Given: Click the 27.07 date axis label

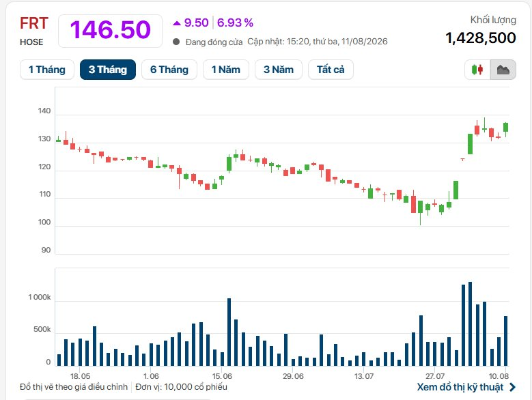Looking at the screenshot, I should (x=435, y=376).
